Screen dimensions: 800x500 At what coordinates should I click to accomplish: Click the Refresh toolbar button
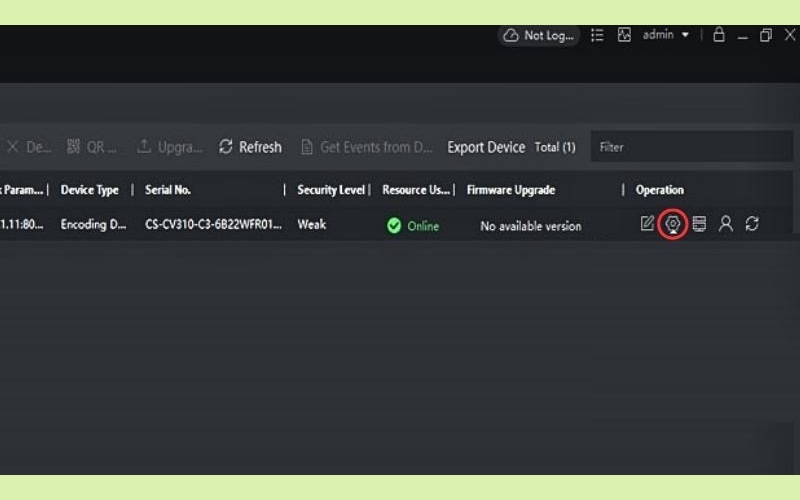tap(250, 147)
